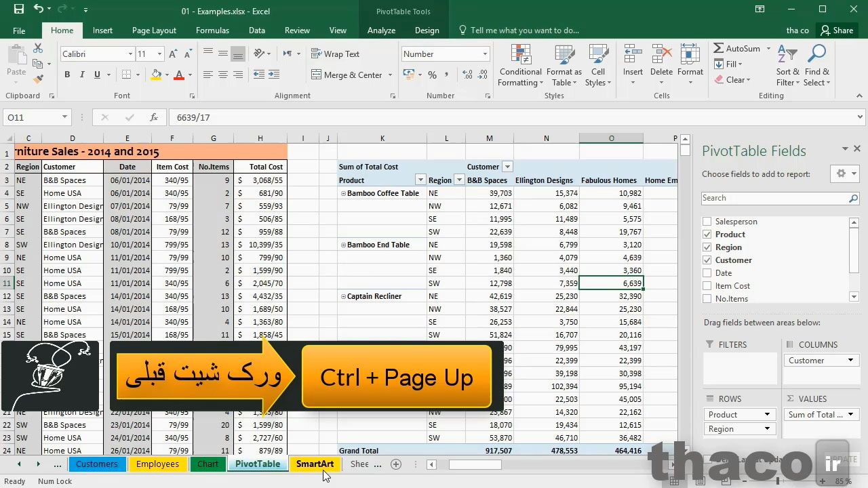868x488 pixels.
Task: Toggle Wrap Text
Action: click(x=335, y=54)
